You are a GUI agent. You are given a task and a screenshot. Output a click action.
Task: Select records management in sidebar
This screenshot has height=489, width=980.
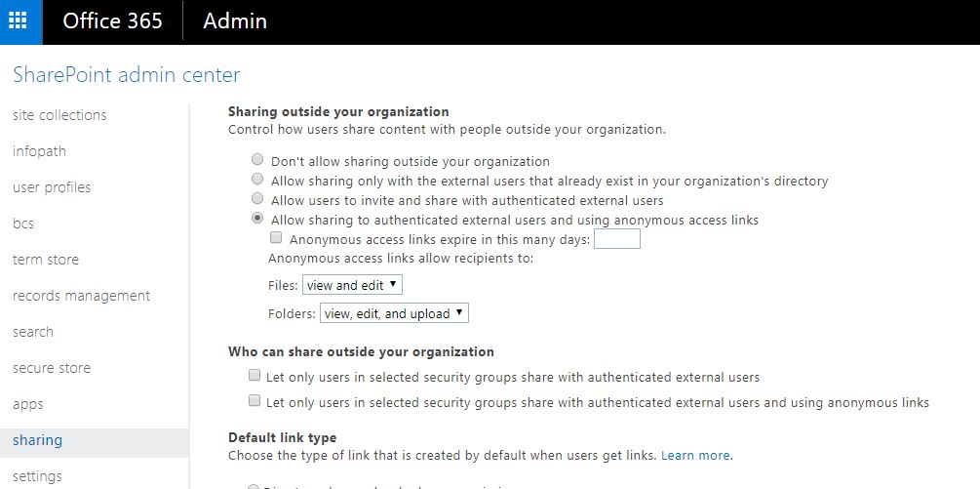pos(81,296)
